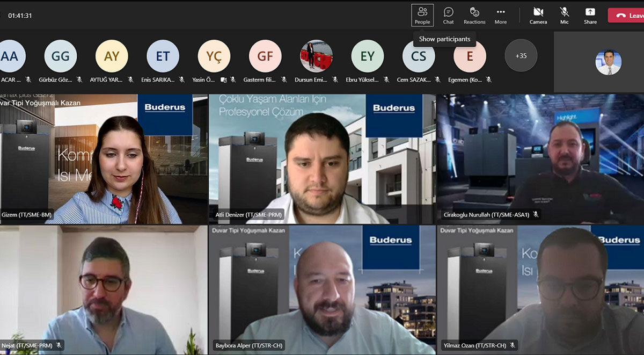Select the AY AYTUĞ participant avatar

(112, 56)
